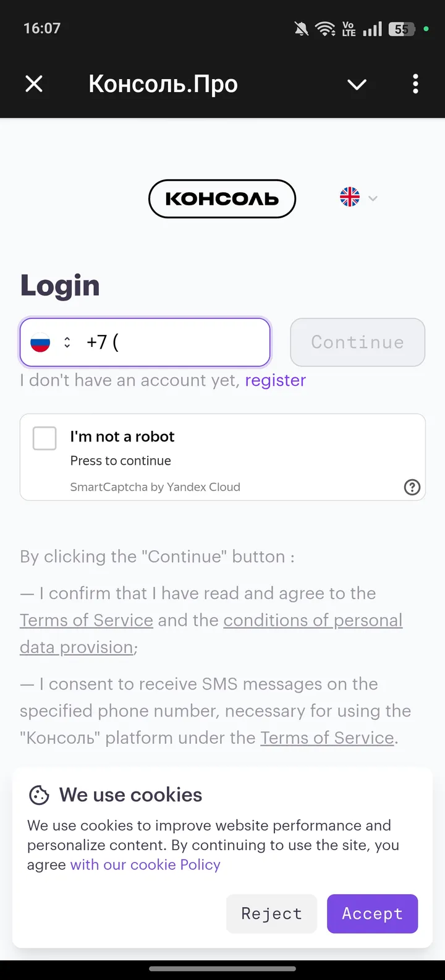Select the Russian flag in the phone field
This screenshot has width=445, height=980.
pyautogui.click(x=40, y=342)
